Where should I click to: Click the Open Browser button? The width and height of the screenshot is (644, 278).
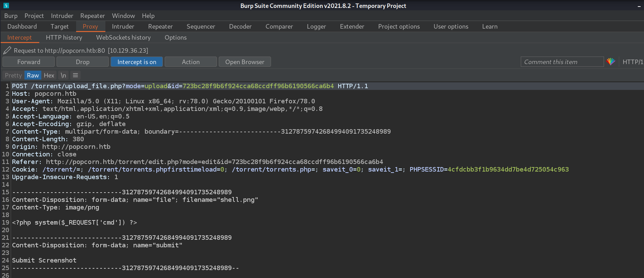click(245, 62)
